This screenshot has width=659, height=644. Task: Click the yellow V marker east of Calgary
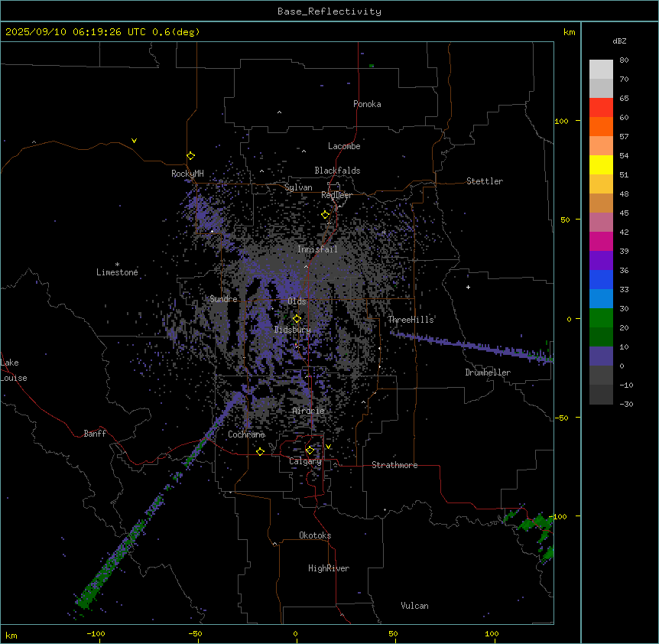[328, 447]
